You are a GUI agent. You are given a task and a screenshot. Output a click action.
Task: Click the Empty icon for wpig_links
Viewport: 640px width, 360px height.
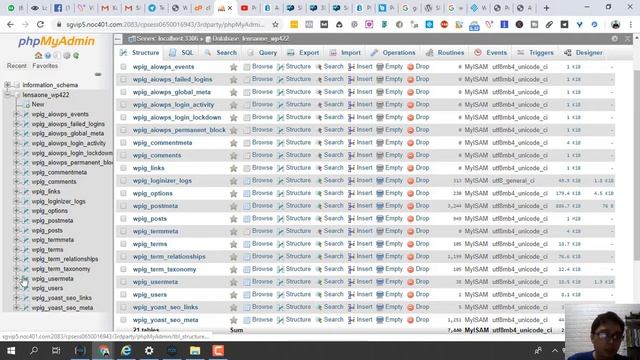380,168
